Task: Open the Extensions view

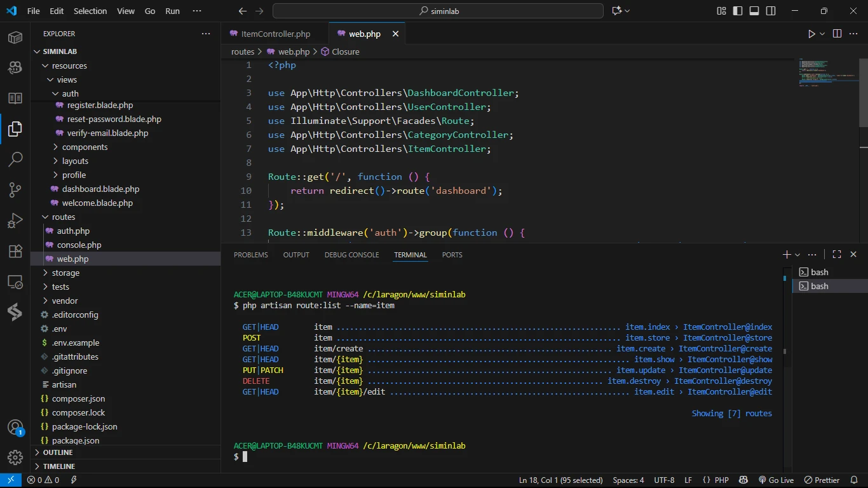Action: pyautogui.click(x=15, y=251)
